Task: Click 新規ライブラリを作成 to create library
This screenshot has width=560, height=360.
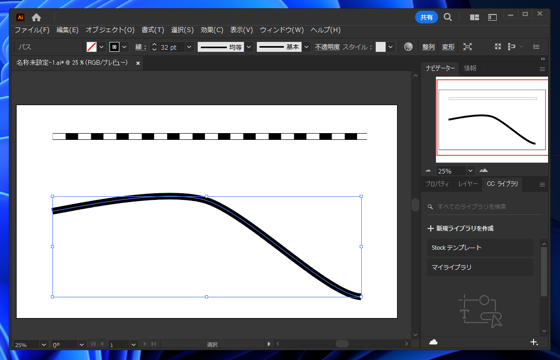Action: (x=465, y=229)
